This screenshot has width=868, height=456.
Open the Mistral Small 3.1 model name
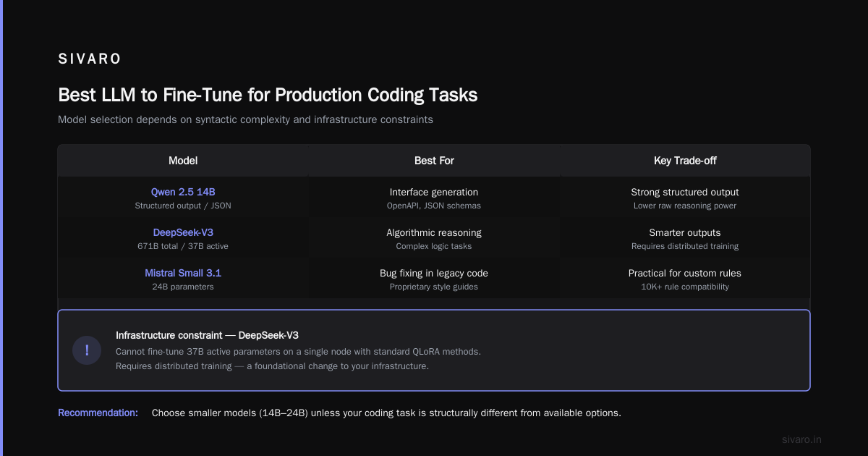tap(183, 273)
